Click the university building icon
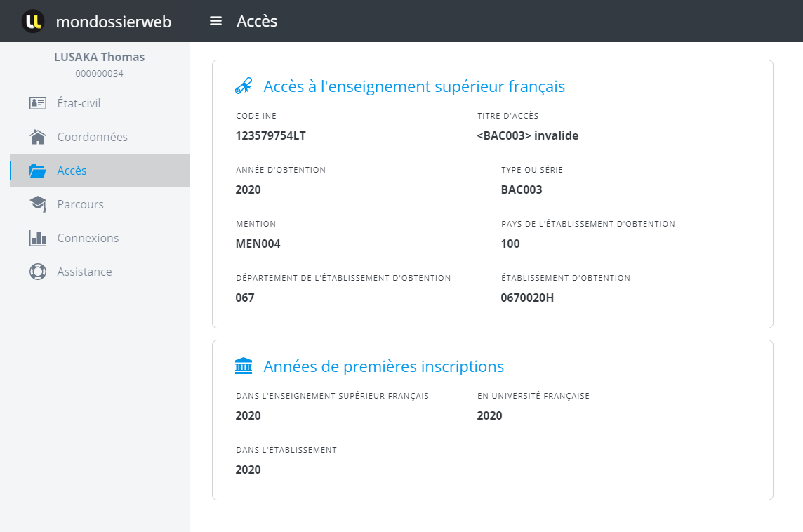The width and height of the screenshot is (803, 532). [x=244, y=366]
